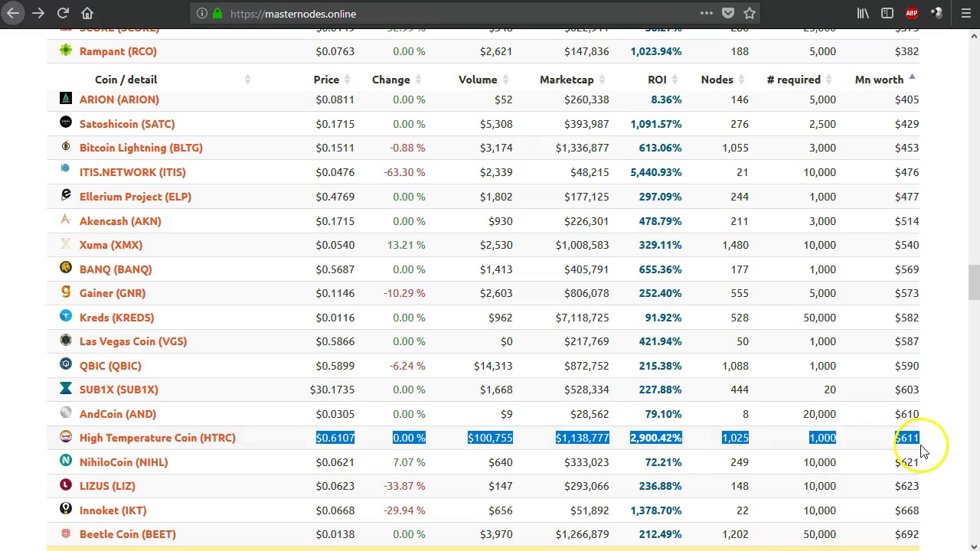Click the page vertical scrollbar thumb
Image resolution: width=980 pixels, height=551 pixels.
click(x=974, y=282)
